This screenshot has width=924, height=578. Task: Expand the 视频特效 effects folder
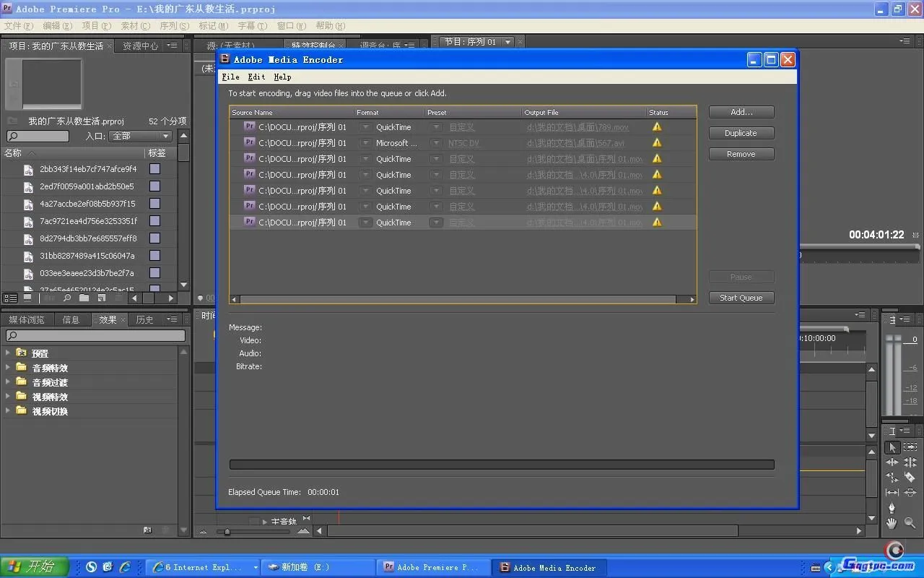pos(8,397)
